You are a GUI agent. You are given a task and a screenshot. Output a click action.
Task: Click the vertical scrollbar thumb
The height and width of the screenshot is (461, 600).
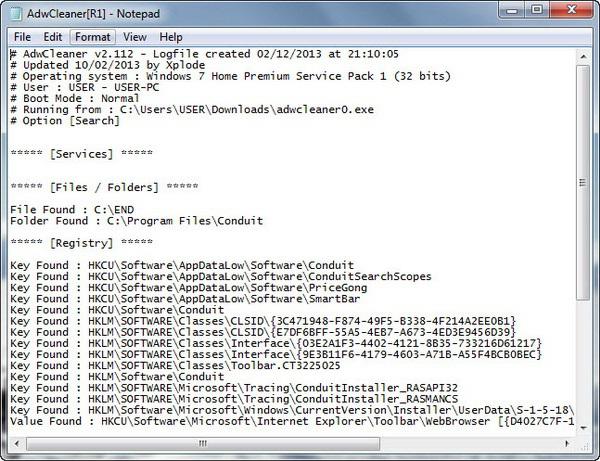[x=583, y=182]
